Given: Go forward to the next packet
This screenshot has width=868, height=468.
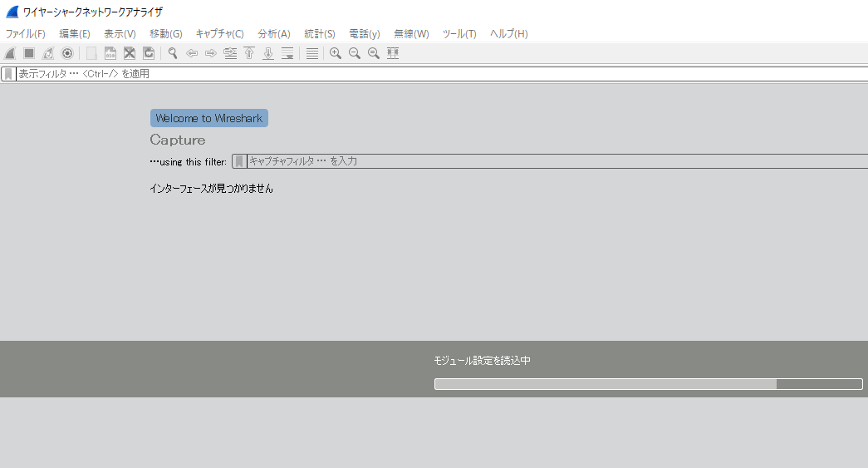Looking at the screenshot, I should click(x=211, y=53).
